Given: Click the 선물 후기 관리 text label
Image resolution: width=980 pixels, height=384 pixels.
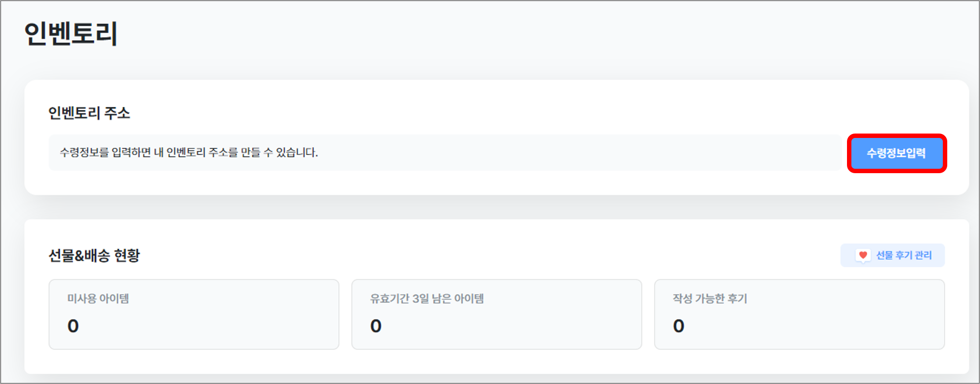Looking at the screenshot, I should (x=904, y=255).
